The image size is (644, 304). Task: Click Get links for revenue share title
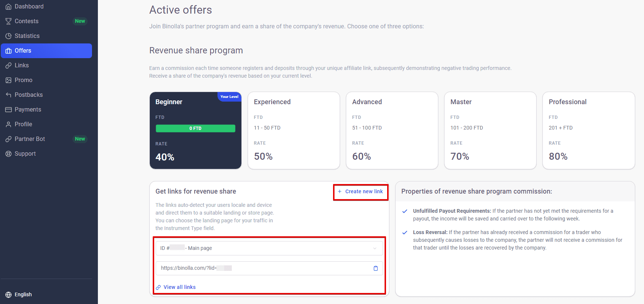tap(196, 191)
